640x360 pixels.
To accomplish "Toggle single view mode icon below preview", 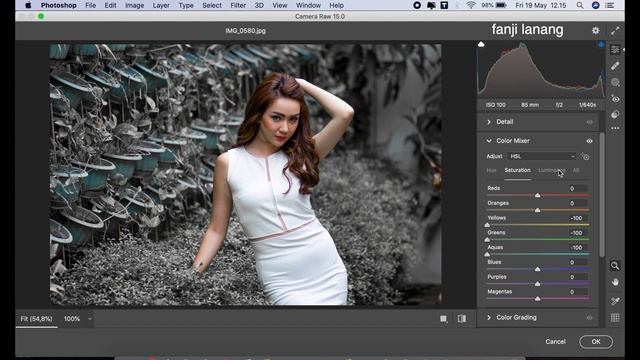I will click(x=444, y=319).
